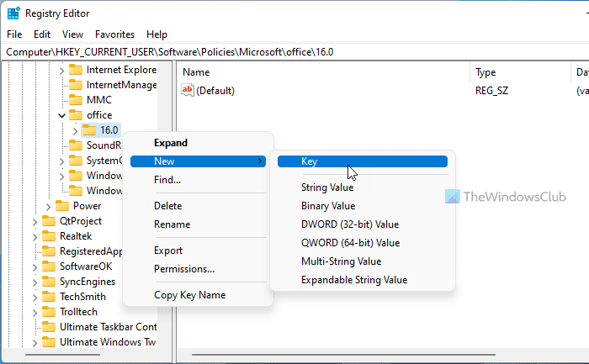Click the registry path address bar

295,52
